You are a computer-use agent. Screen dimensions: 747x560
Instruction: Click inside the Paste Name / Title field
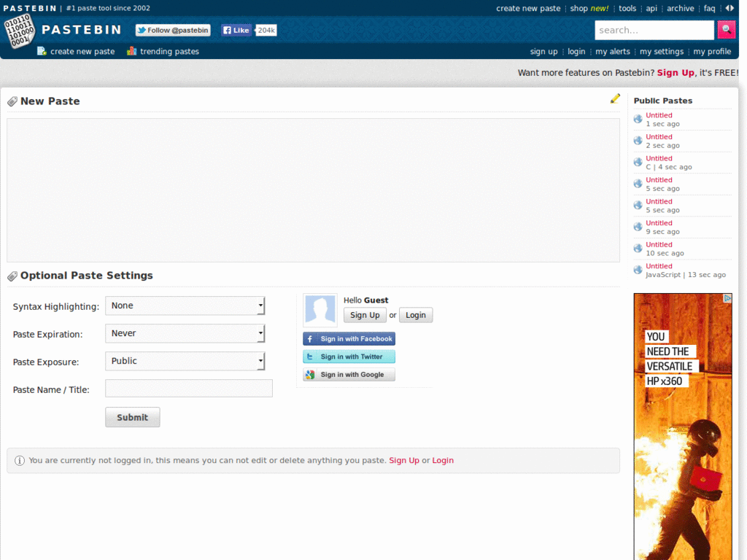click(x=188, y=388)
